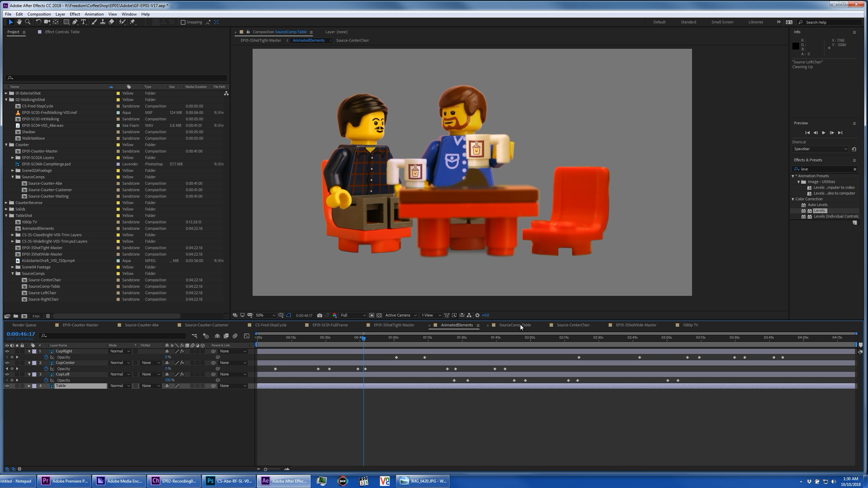Select the Libraries workspace
The width and height of the screenshot is (868, 488).
pos(755,22)
